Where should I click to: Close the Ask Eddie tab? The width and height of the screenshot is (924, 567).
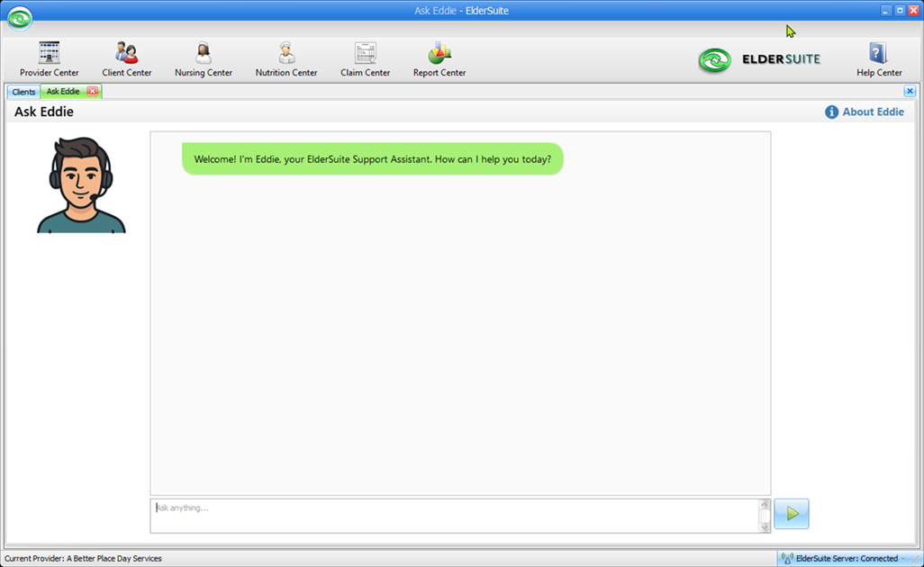click(x=92, y=91)
